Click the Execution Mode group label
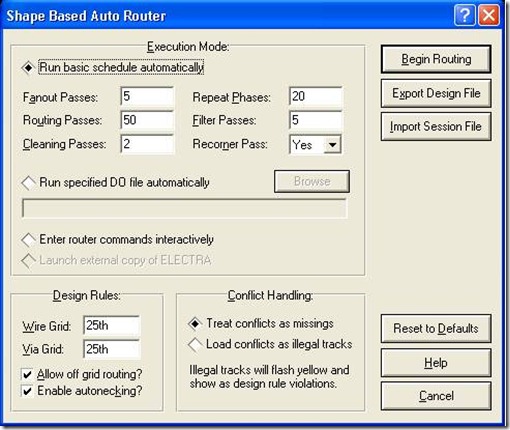The height and width of the screenshot is (430, 510). coord(188,47)
